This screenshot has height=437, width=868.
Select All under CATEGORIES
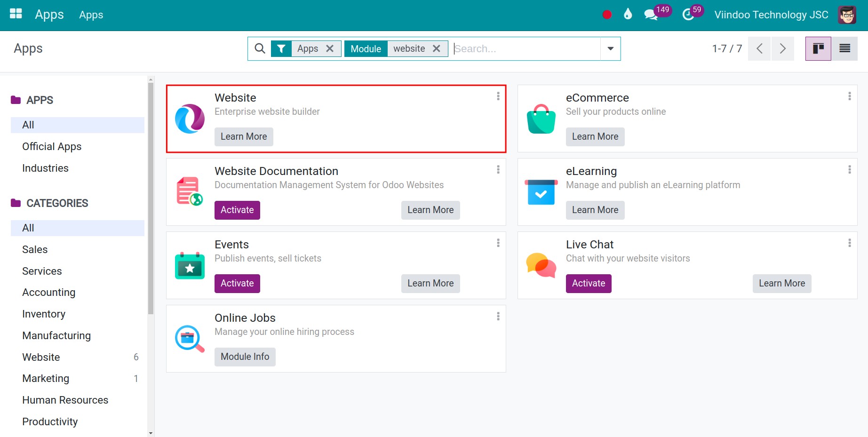coord(78,228)
